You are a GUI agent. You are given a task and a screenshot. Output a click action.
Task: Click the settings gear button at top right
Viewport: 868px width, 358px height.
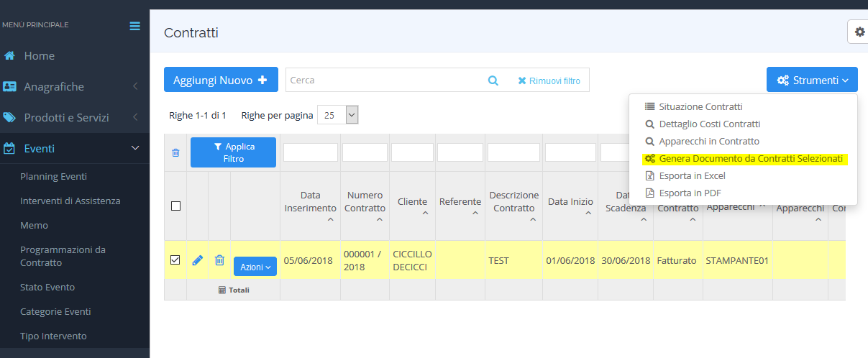tap(859, 32)
